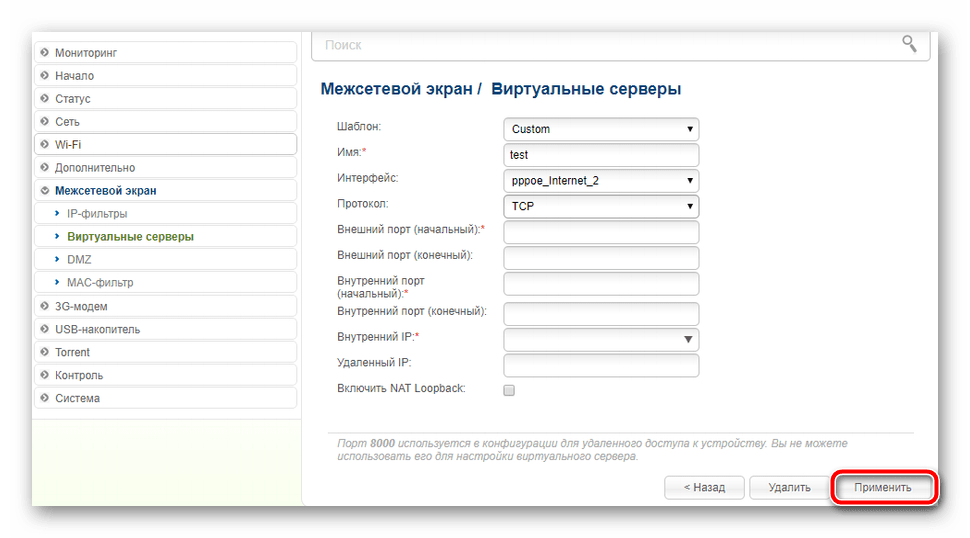
Task: Expand the Wi-Fi menu section
Action: click(x=164, y=145)
